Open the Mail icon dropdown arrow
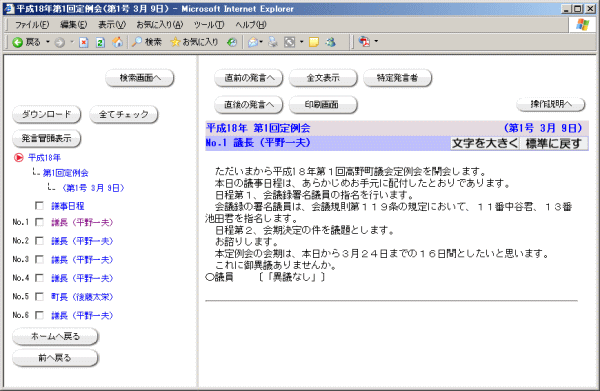600x391 pixels. (x=261, y=42)
